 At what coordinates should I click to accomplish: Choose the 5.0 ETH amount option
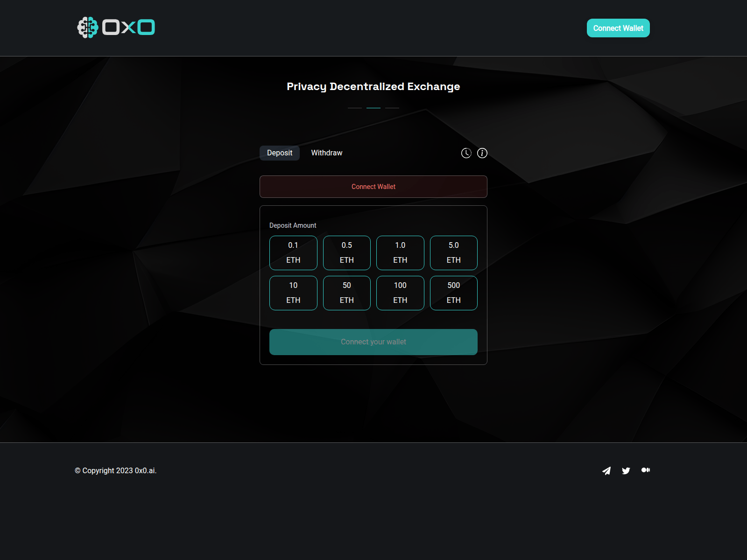(453, 252)
